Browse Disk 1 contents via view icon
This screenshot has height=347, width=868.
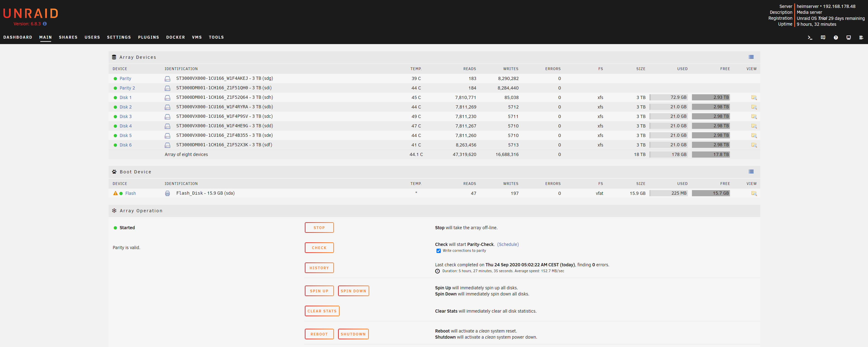click(754, 98)
